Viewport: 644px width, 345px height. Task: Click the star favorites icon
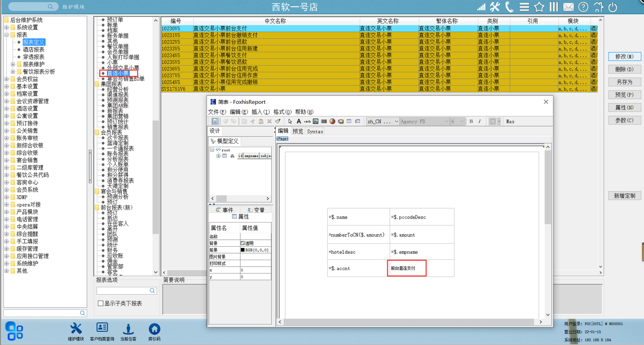(x=539, y=7)
